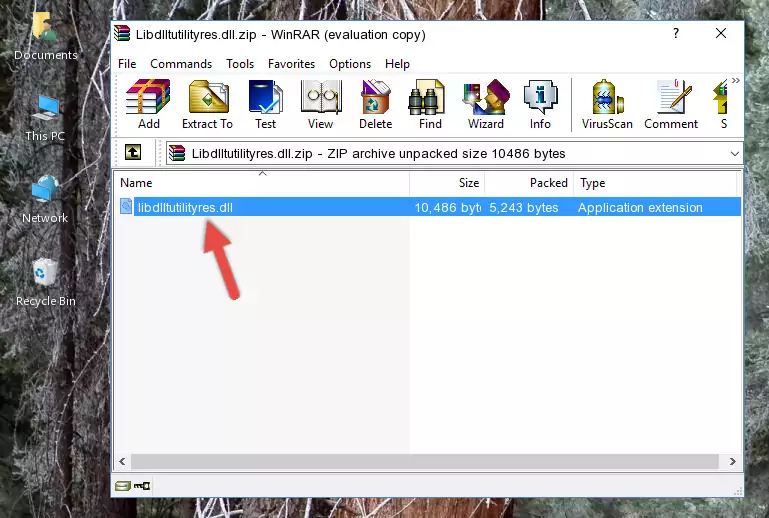Sort by the Name column header

coord(262,183)
